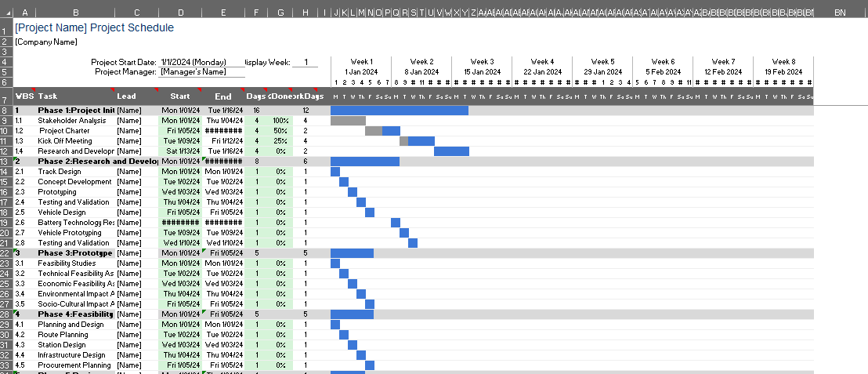Select the Project Schedule title cell
Viewport: 868px width, 374px height.
94,27
